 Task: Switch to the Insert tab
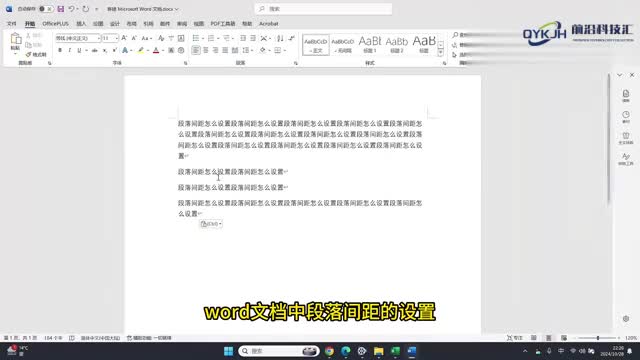point(81,24)
